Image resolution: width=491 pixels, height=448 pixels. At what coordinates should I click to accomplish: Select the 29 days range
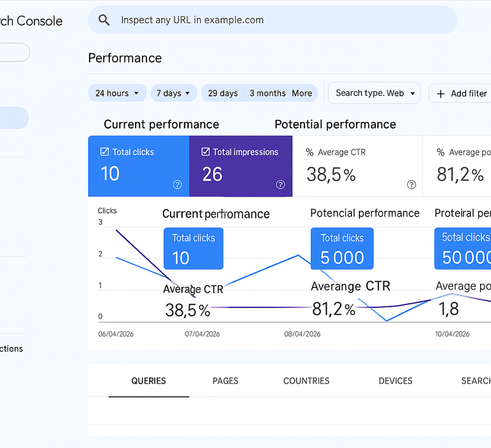[223, 93]
